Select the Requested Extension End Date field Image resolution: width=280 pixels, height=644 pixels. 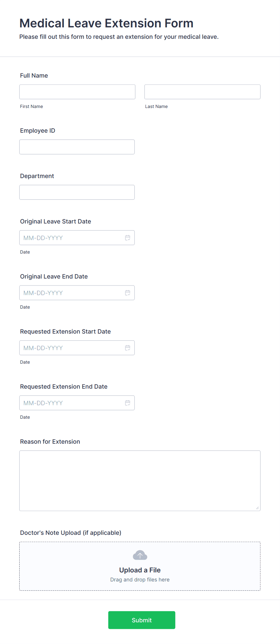click(77, 403)
